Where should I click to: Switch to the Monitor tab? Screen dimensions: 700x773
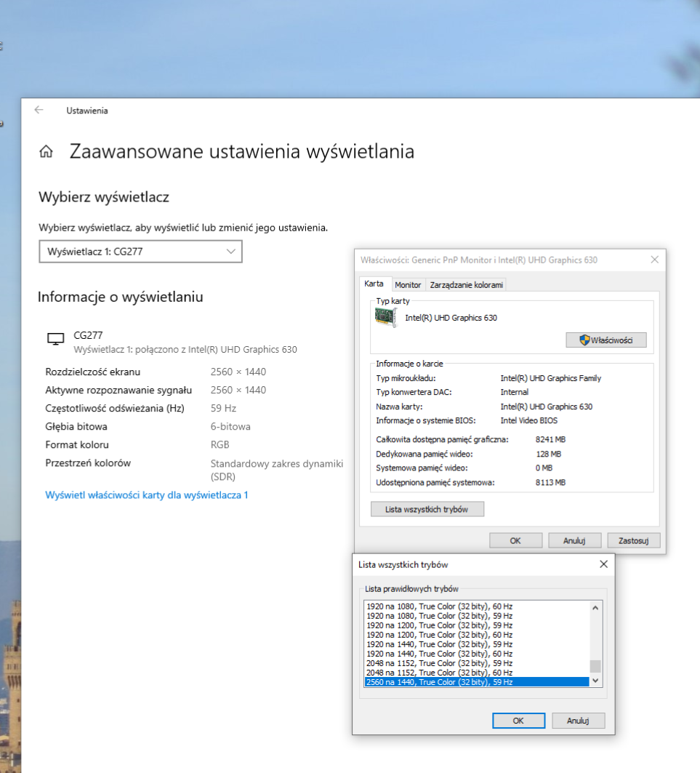(408, 285)
